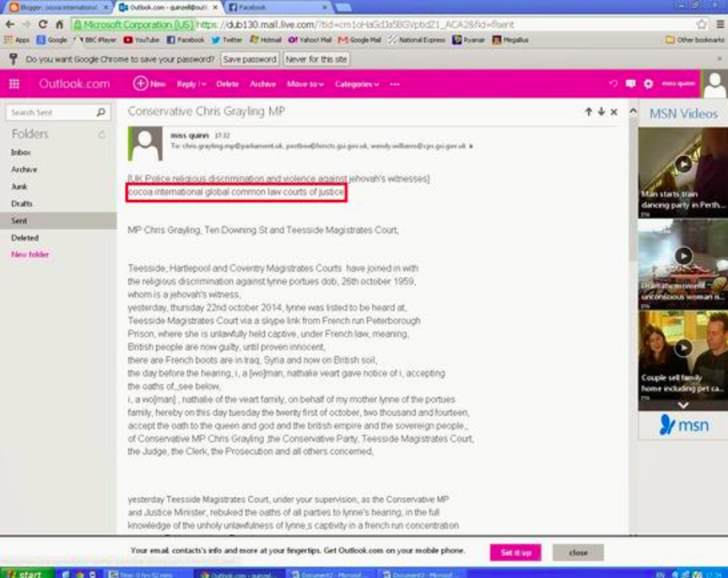Open the Other bookmarks folder

(x=695, y=40)
